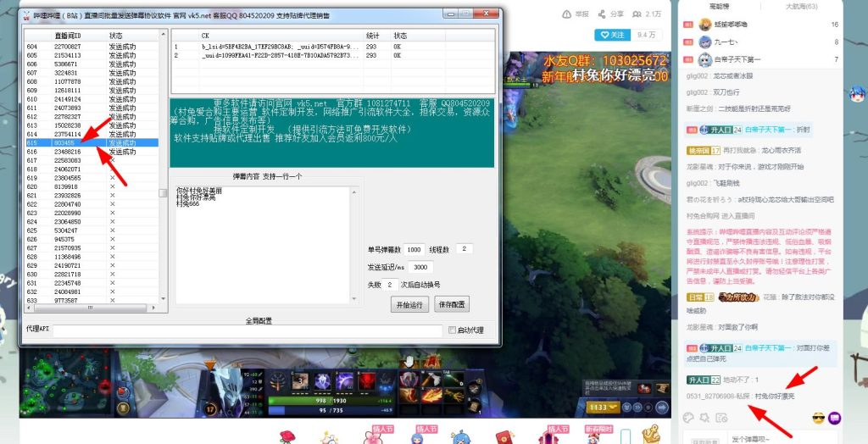This screenshot has width=868, height=444.
Task: Click the 桃帝国 17 fan badge in chat
Action: click(704, 151)
